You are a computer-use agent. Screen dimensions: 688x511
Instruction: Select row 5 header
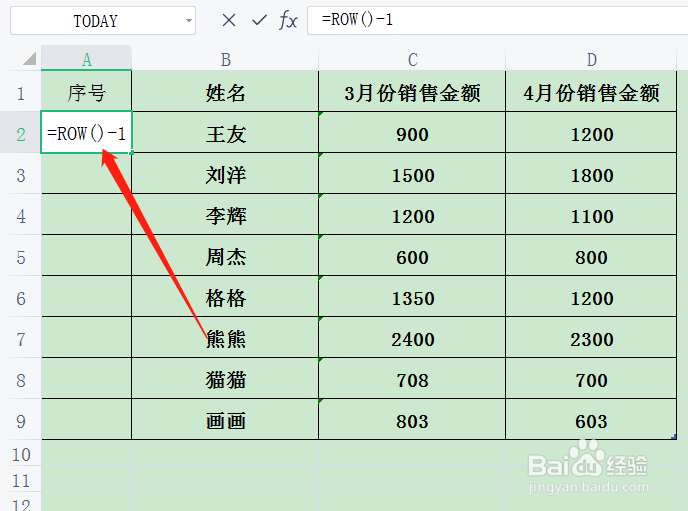(21, 257)
